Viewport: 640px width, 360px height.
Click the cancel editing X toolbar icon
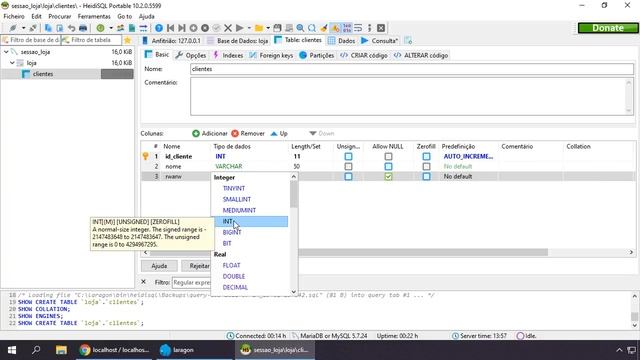coord(228,28)
